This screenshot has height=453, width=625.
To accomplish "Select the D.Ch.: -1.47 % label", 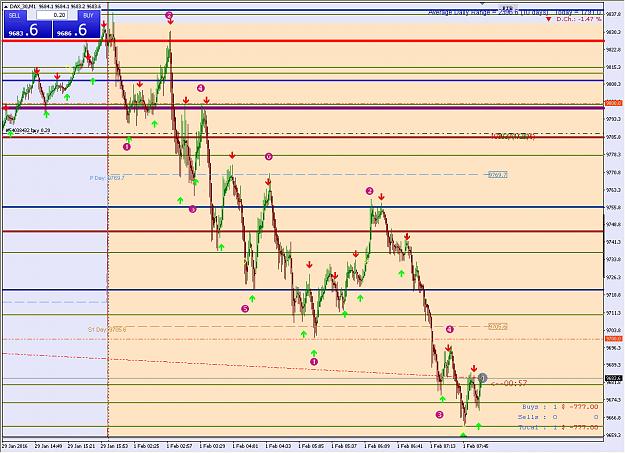I will click(x=578, y=19).
